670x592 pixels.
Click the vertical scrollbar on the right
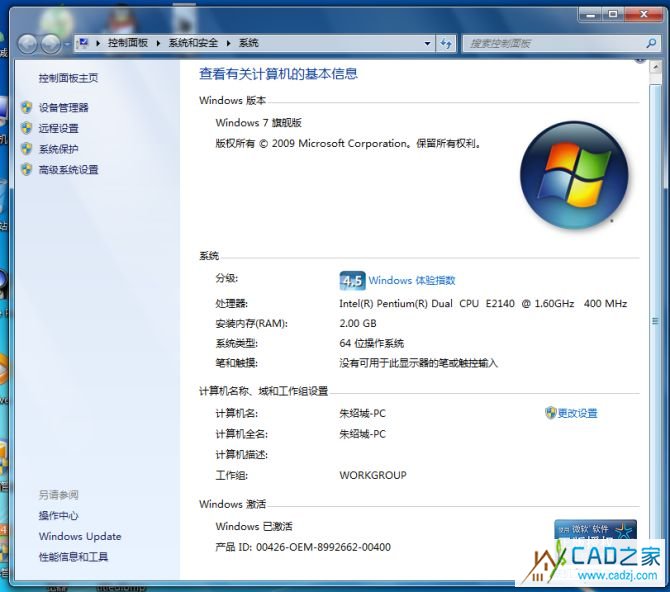click(656, 320)
